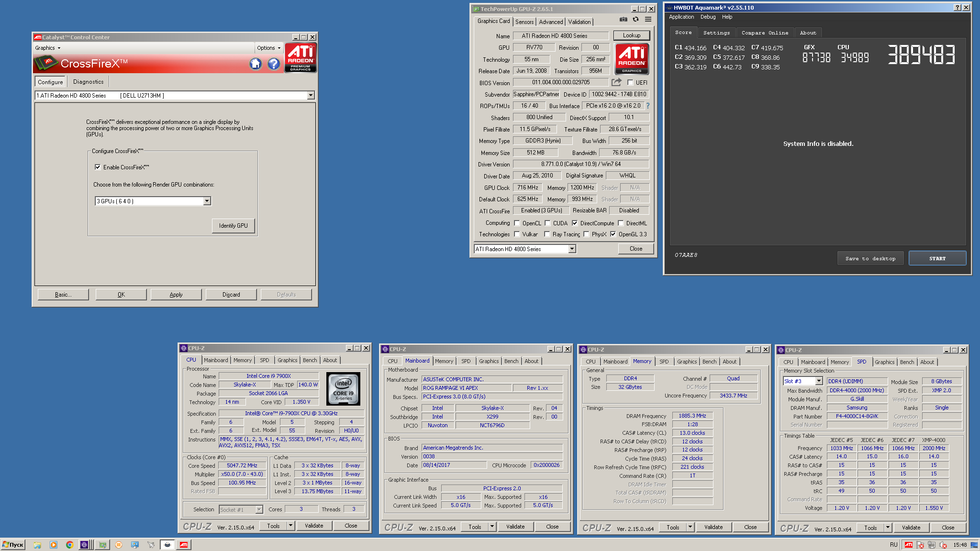Open the Socket #1 selection dropdown in CPU-Z

259,509
